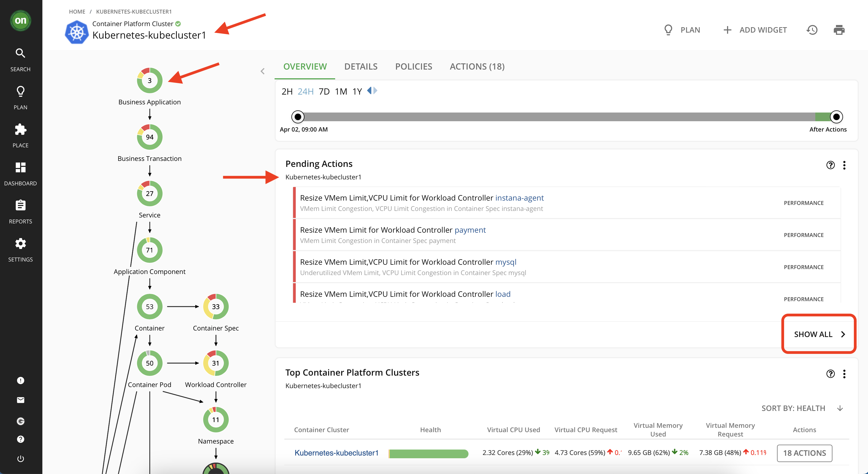Screen dimensions: 868x474
Task: Open Top Container Platform Clusters kebab menu
Action: 844,373
